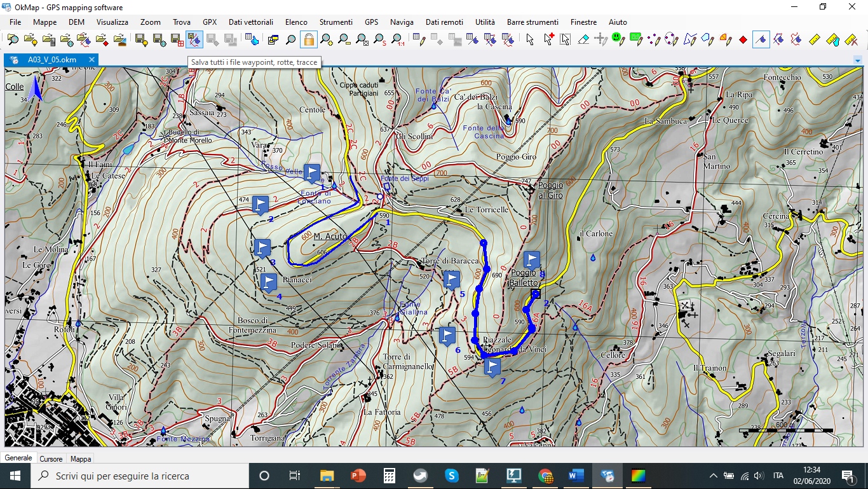Open Chrome from the taskbar
The height and width of the screenshot is (489, 868).
click(x=545, y=476)
